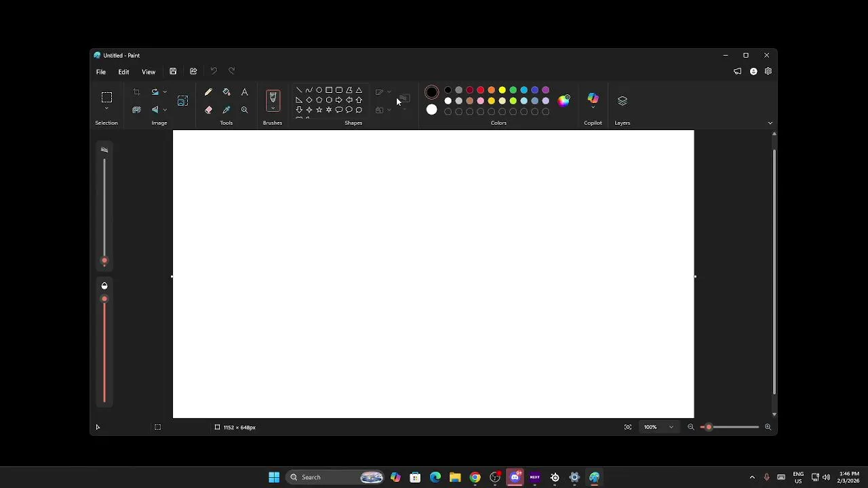This screenshot has height=488, width=868.
Task: Open the Edit colors wheel
Action: tap(564, 100)
